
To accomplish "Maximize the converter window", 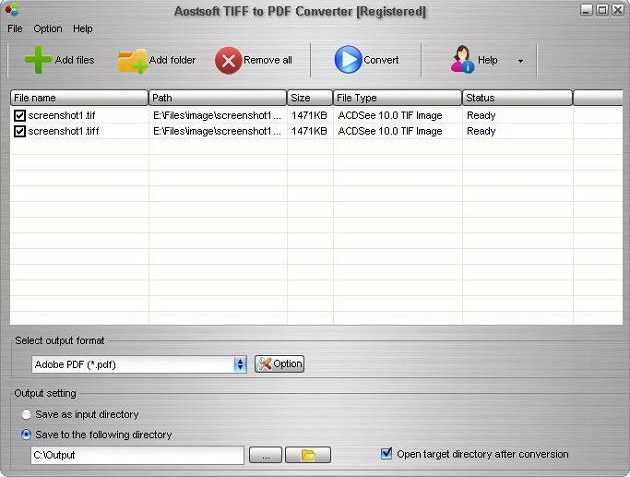I will point(602,10).
